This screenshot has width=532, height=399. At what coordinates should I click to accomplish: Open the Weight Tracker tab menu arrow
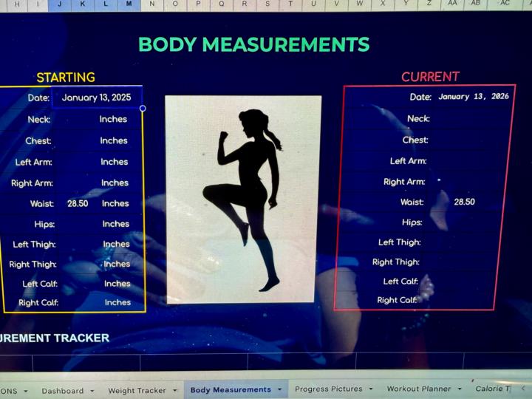pos(174,391)
